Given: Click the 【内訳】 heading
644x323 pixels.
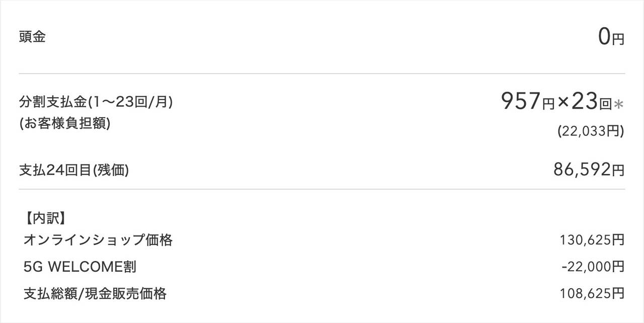Looking at the screenshot, I should (44, 218).
